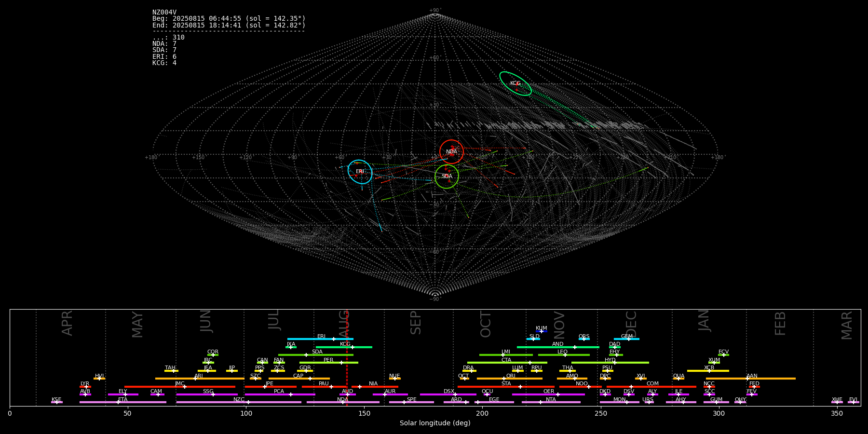Click the 'Beg: 20250815 06:44:55' line
This screenshot has width=868, height=434.
point(229,19)
